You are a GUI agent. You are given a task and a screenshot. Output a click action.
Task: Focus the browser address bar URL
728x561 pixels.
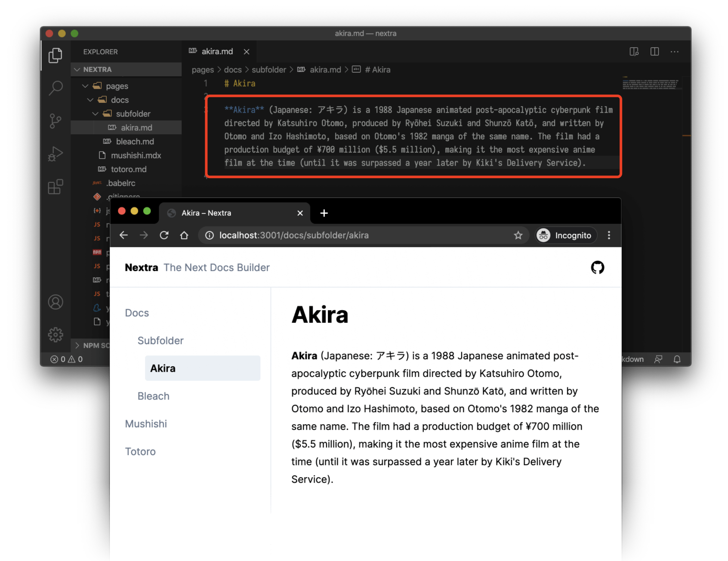click(294, 235)
